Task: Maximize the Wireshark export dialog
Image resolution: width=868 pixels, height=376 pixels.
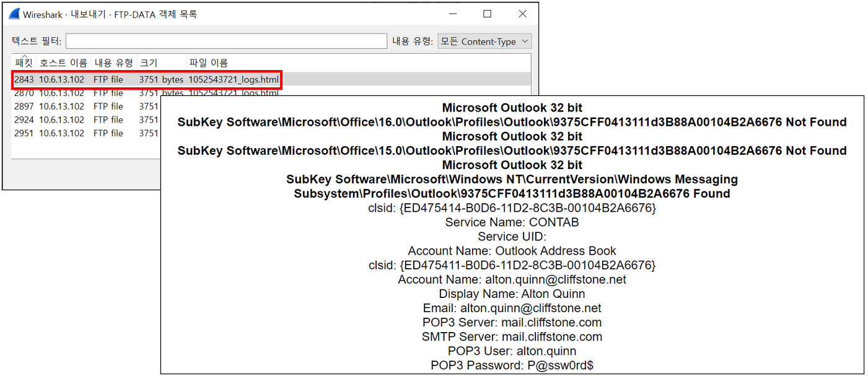Action: coord(487,14)
